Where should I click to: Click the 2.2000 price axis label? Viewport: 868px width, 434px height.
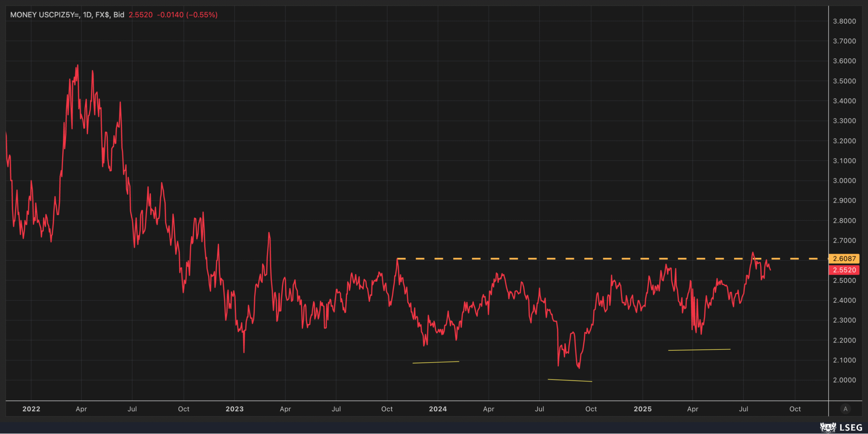point(844,340)
